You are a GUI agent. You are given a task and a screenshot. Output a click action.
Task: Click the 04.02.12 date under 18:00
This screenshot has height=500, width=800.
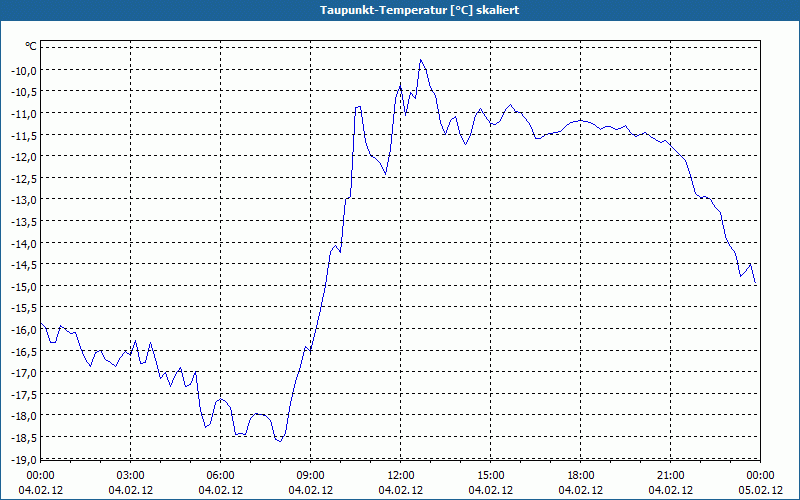(x=581, y=490)
